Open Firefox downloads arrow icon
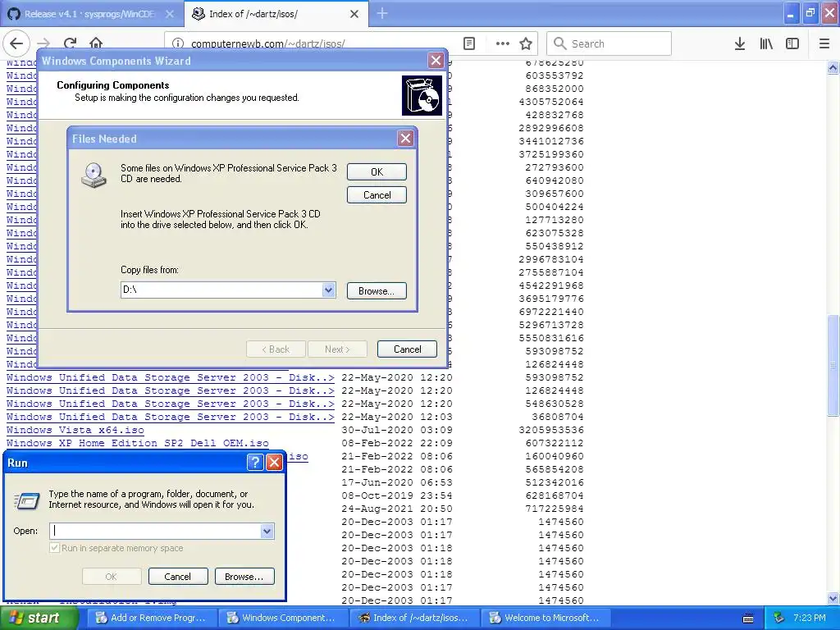 click(739, 43)
